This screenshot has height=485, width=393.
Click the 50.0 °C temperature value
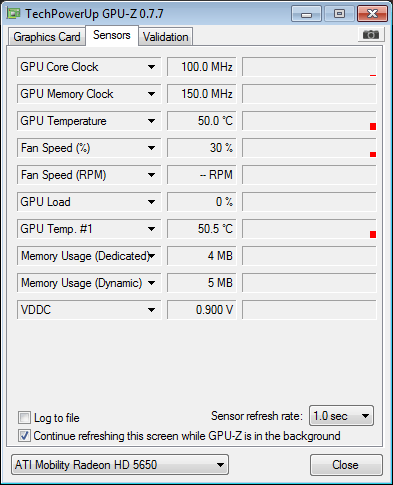[202, 121]
